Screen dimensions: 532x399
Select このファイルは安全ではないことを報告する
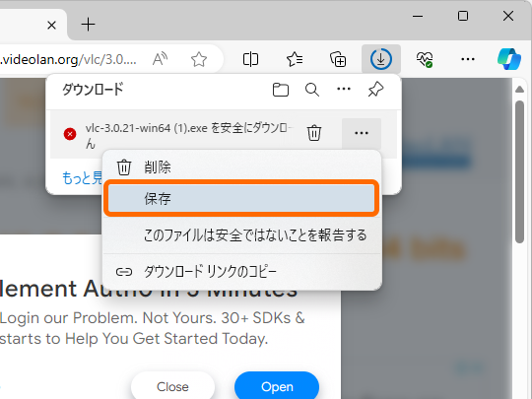(x=241, y=235)
